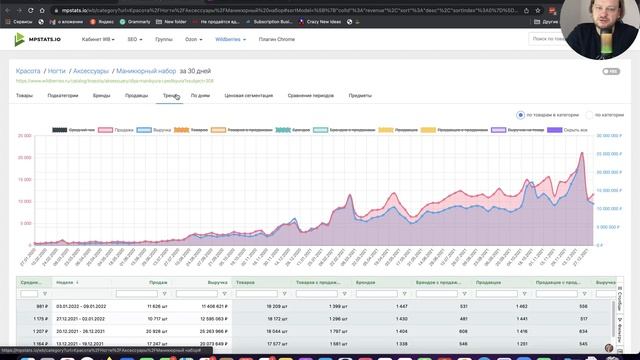Open the filter icon under Товаров с продаж... column

pyautogui.click(x=344, y=294)
